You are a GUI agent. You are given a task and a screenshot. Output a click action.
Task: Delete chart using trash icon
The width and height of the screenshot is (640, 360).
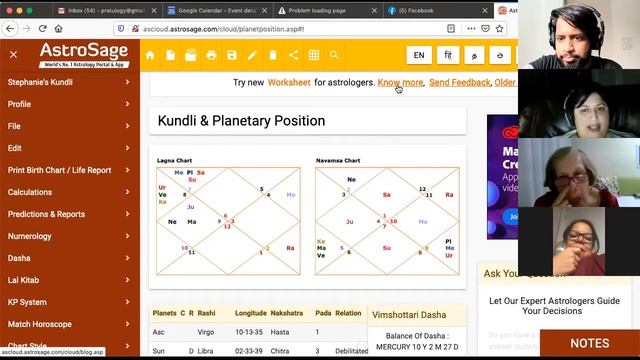click(273, 55)
